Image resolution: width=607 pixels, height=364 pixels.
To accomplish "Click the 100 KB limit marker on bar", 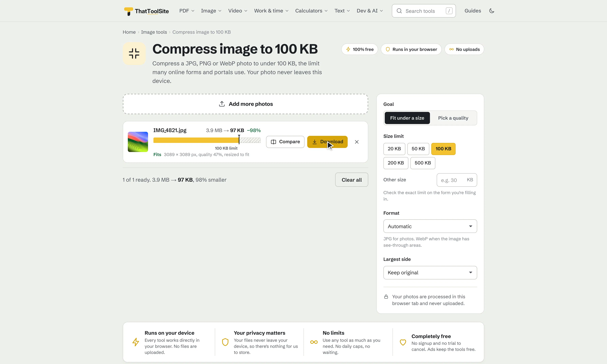I will click(x=239, y=140).
